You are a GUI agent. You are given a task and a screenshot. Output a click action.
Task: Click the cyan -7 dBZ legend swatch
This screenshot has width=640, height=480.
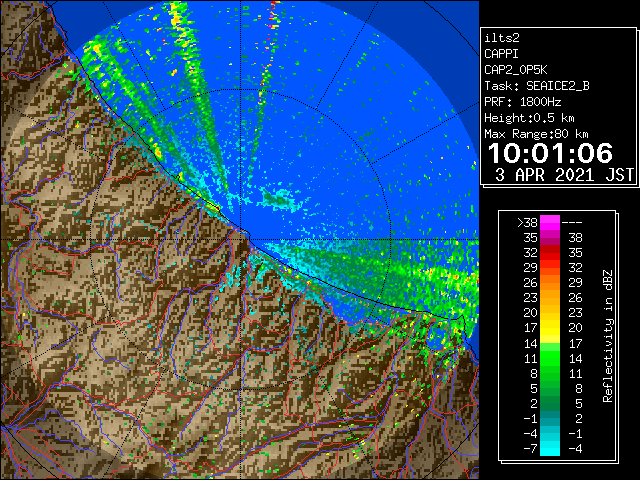pos(550,448)
